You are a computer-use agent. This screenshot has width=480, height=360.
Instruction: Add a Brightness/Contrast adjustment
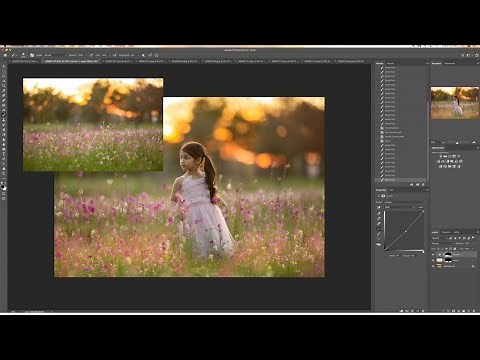pyautogui.click(x=441, y=156)
